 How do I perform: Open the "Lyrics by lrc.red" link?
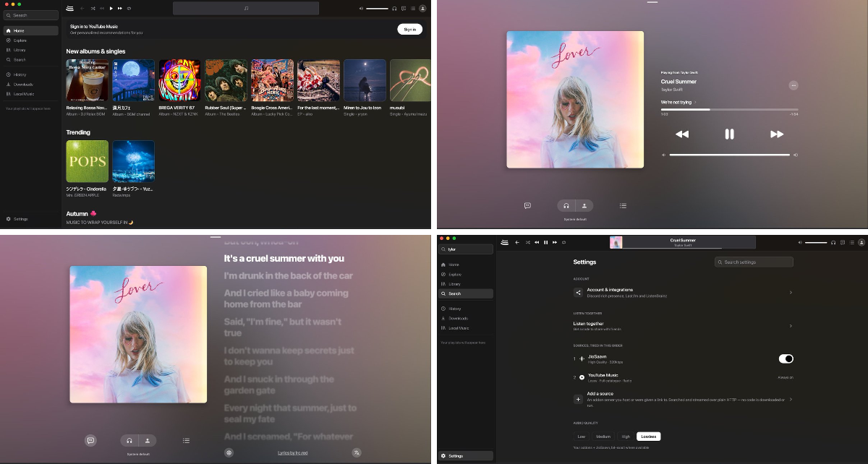(x=293, y=452)
